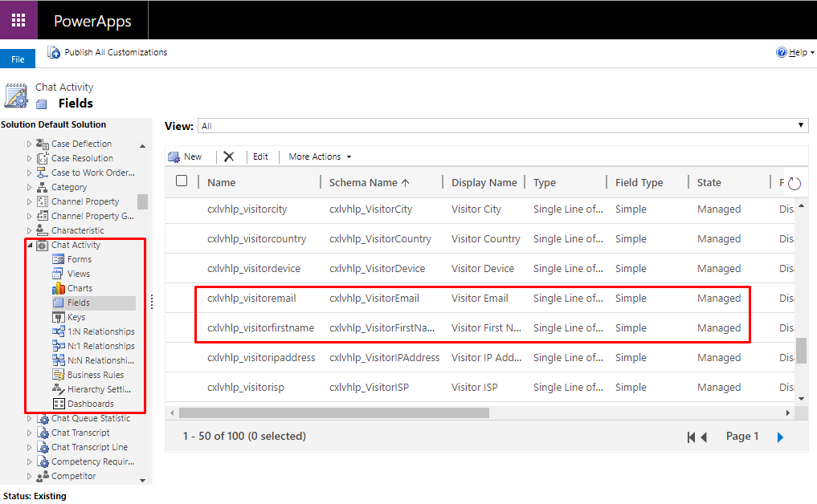This screenshot has width=817, height=504.
Task: Select Fields under Chat Activity
Action: coord(78,303)
